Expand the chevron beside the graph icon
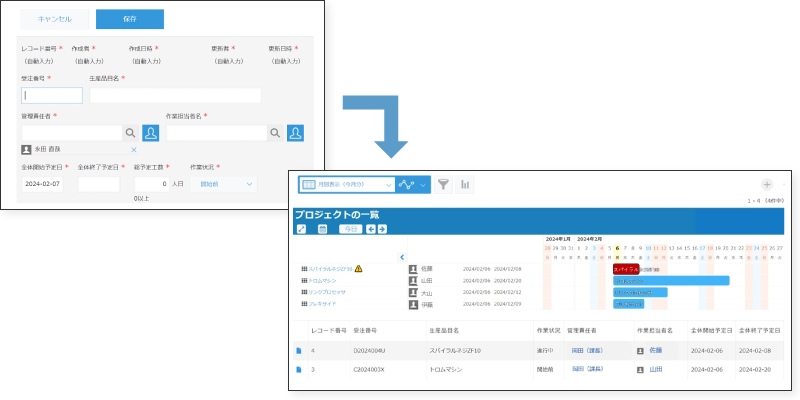This screenshot has height=400, width=800. pos(423,185)
